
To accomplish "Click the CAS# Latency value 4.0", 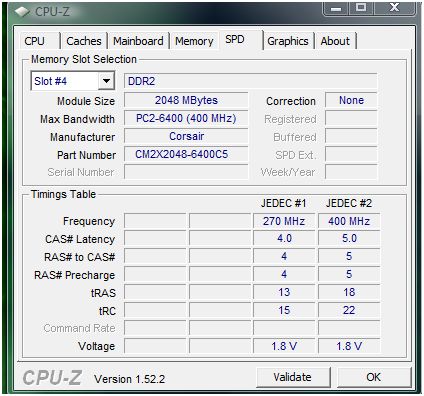I will tap(284, 239).
